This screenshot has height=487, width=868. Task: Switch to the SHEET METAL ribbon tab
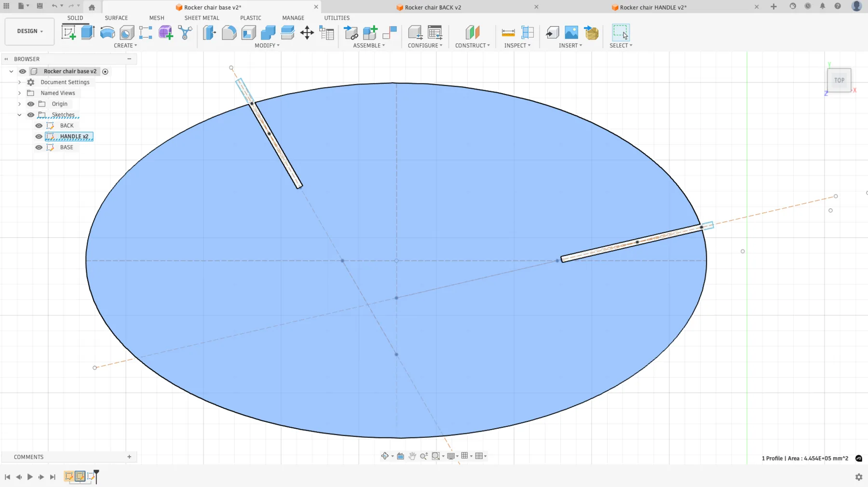pyautogui.click(x=202, y=18)
